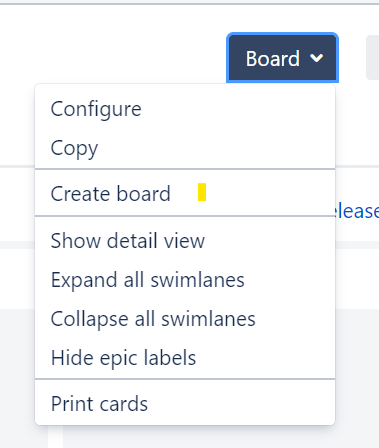The image size is (379, 448).
Task: Select Create board menu item
Action: click(185, 194)
